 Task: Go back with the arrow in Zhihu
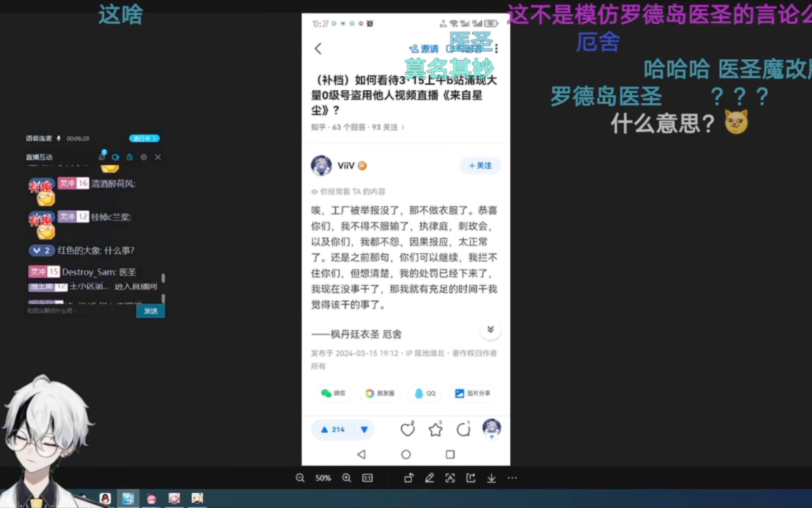pyautogui.click(x=319, y=48)
